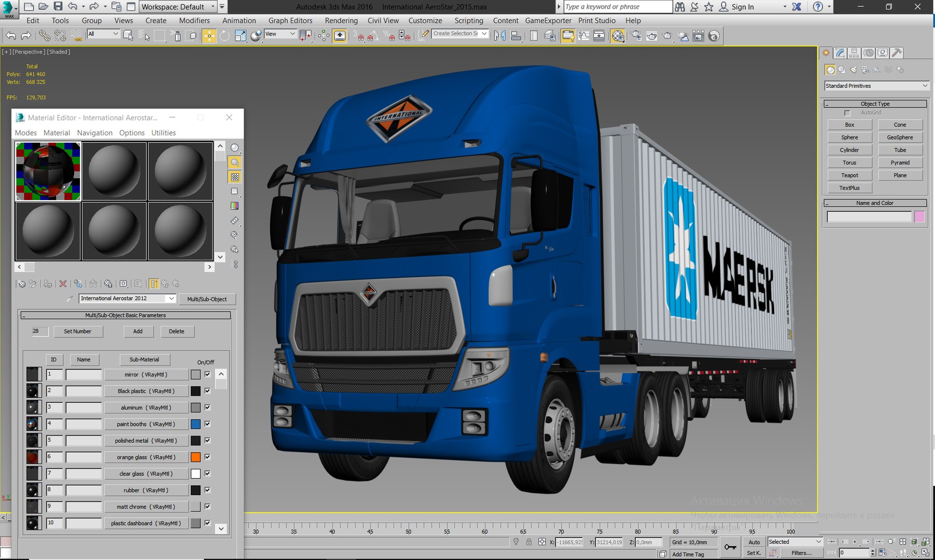Select the Cameras create category
Viewport: 935px width, 560px height.
[865, 69]
